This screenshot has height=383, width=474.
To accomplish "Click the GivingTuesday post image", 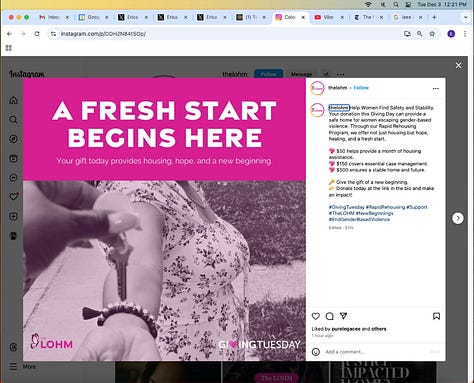I will point(164,219).
